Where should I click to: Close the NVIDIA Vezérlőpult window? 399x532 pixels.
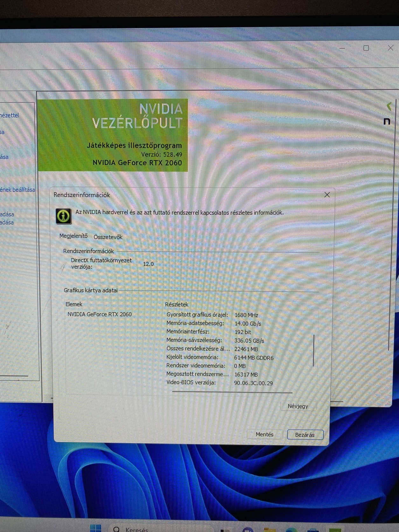(390, 48)
